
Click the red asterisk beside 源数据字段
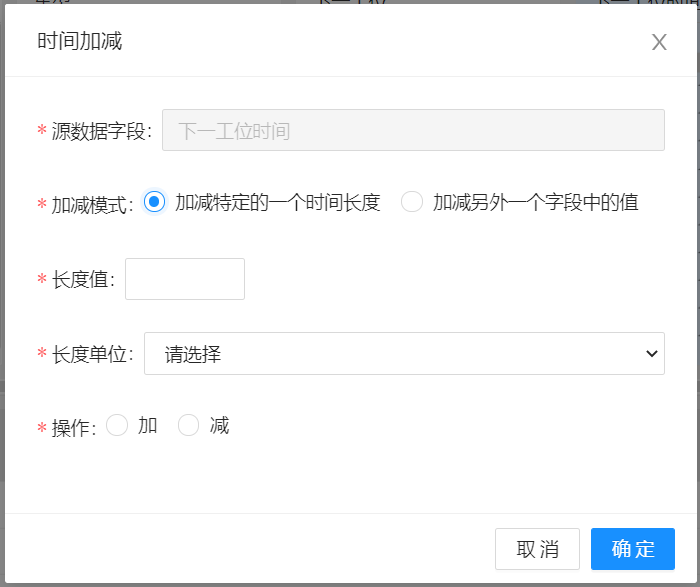(42, 132)
